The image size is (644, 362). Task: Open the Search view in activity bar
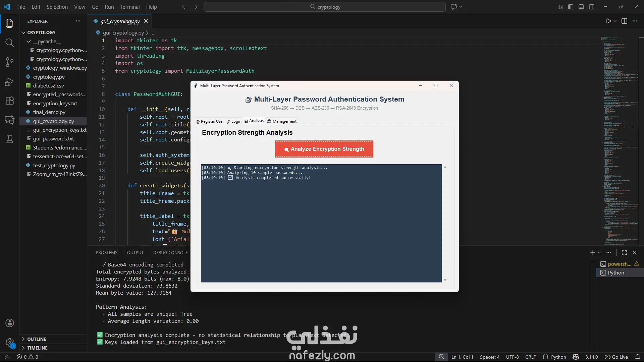tap(9, 43)
